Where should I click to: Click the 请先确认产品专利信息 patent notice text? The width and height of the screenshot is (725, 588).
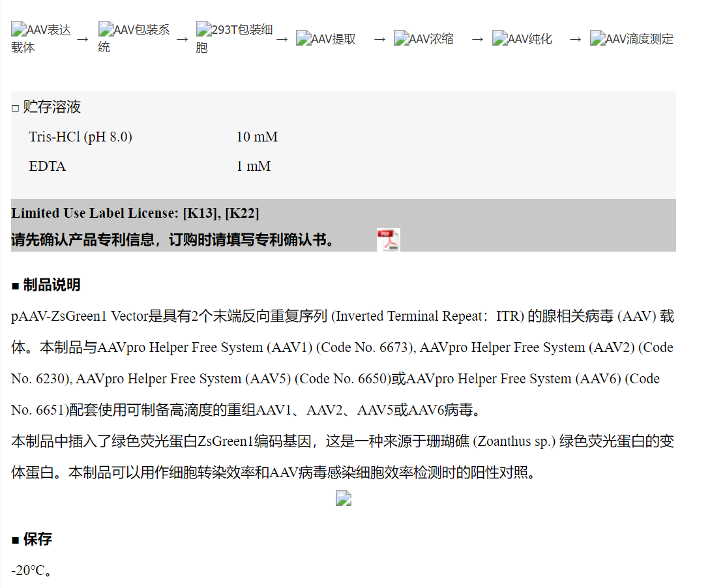tap(173, 240)
